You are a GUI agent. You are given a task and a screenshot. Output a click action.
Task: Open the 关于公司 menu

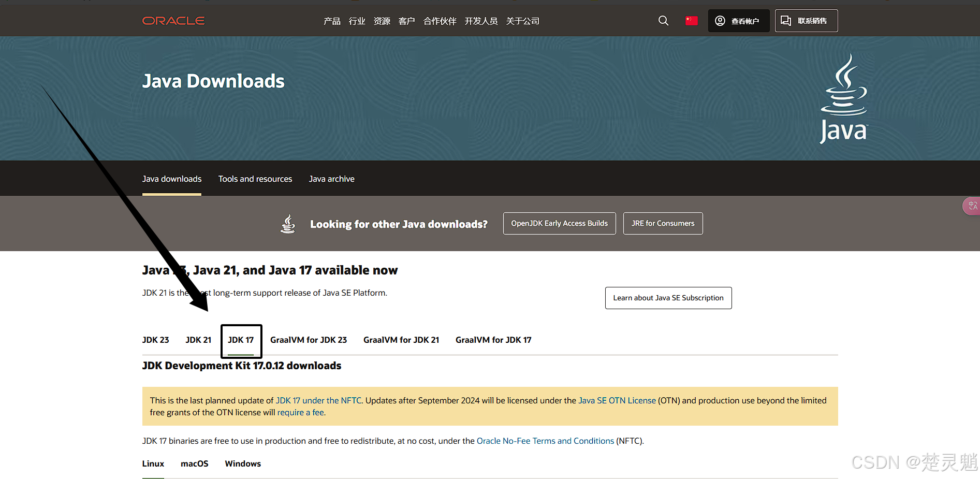pos(522,21)
